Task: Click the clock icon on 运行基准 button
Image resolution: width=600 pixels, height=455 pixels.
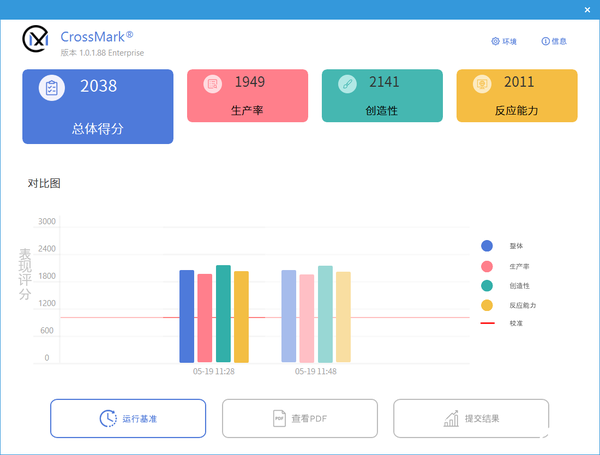Action: point(108,418)
